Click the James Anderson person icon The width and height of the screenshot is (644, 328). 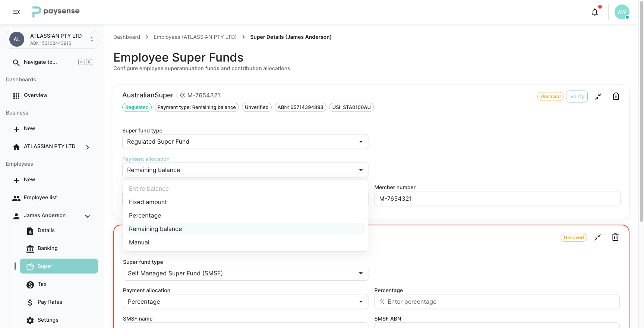16,216
